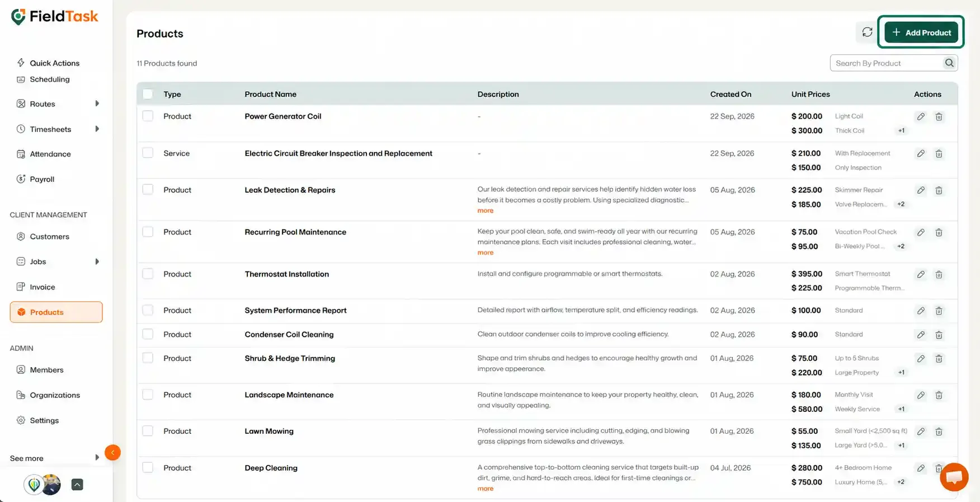The image size is (980, 502).
Task: Delete Shrub & Hedge Trimming product
Action: (x=939, y=359)
